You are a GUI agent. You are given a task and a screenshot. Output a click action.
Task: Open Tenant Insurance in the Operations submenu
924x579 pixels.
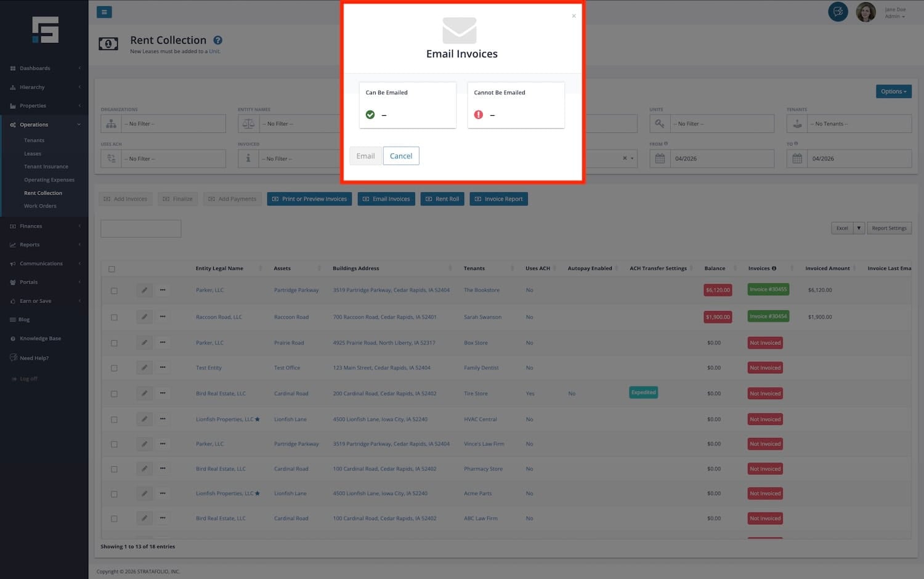(x=46, y=166)
